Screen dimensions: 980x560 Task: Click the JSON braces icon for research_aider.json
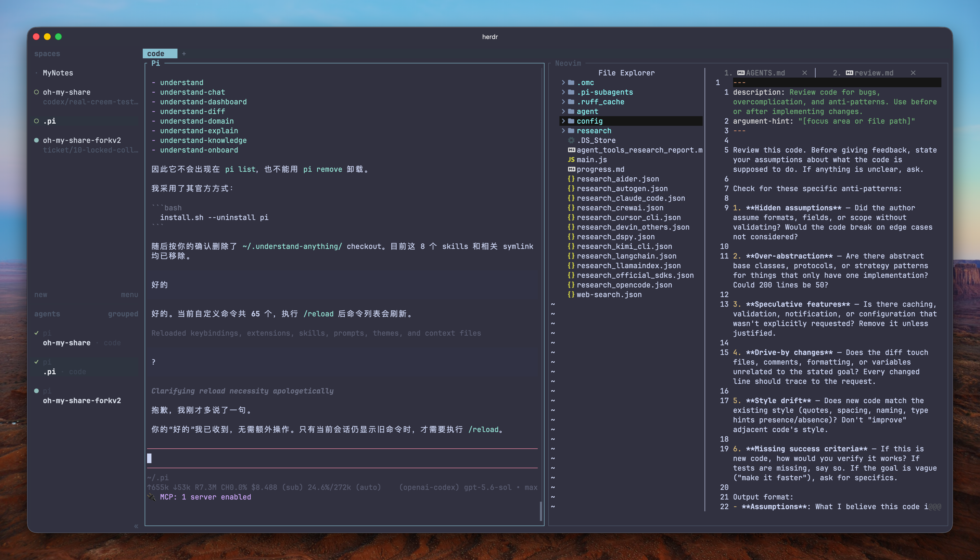click(571, 179)
